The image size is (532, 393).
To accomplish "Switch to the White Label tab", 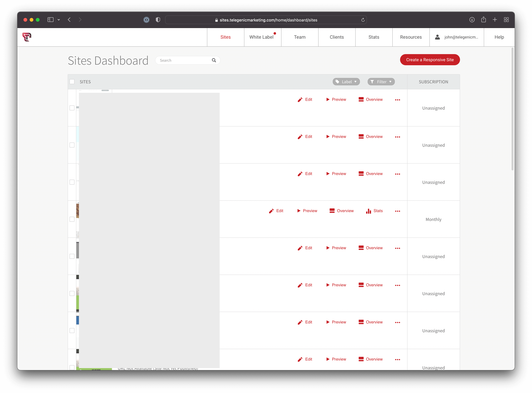I will point(262,37).
